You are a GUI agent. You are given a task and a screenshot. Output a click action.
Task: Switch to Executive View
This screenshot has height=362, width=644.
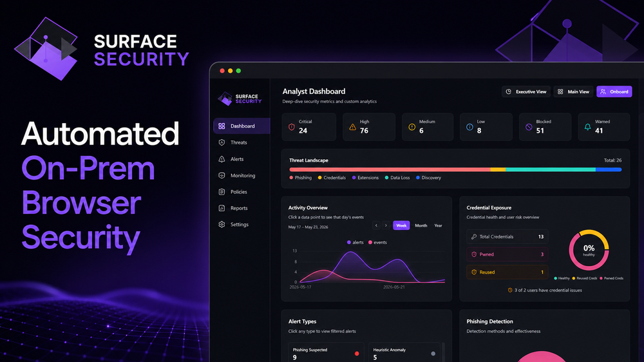pyautogui.click(x=526, y=91)
